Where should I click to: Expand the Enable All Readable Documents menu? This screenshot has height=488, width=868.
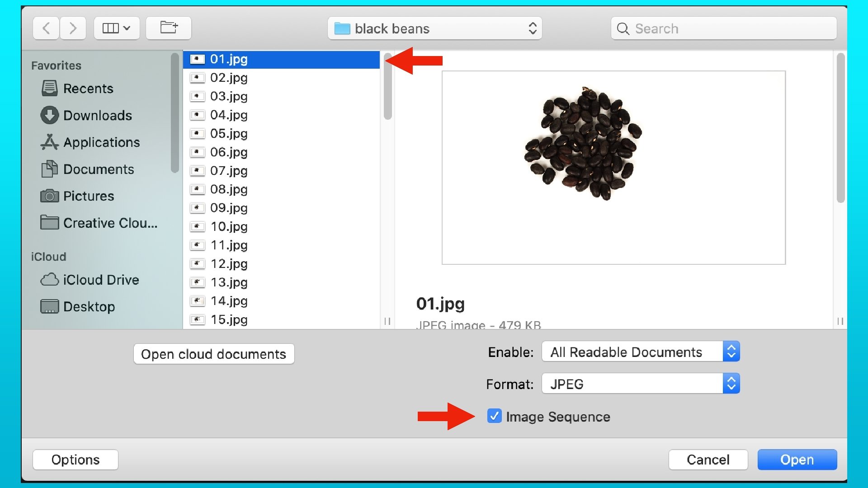click(640, 352)
